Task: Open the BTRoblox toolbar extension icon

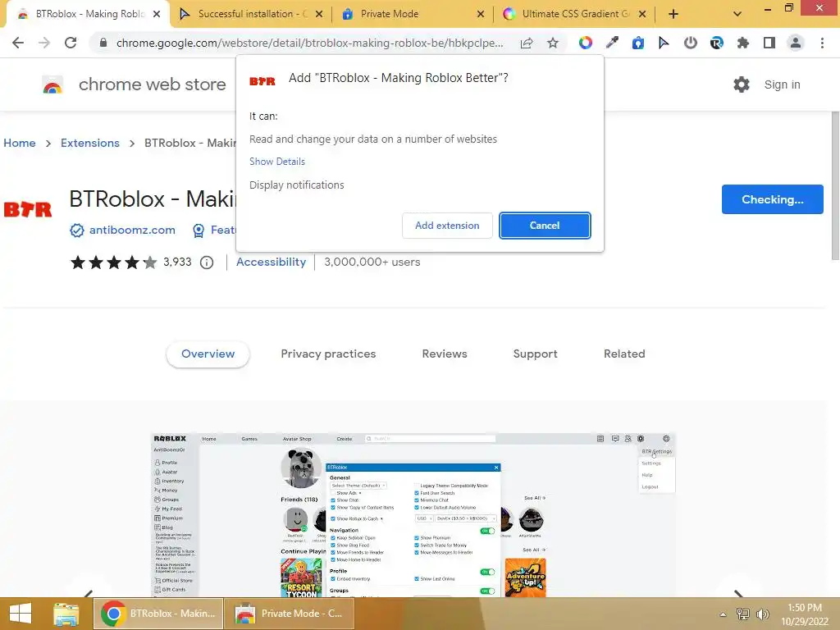Action: [x=716, y=43]
